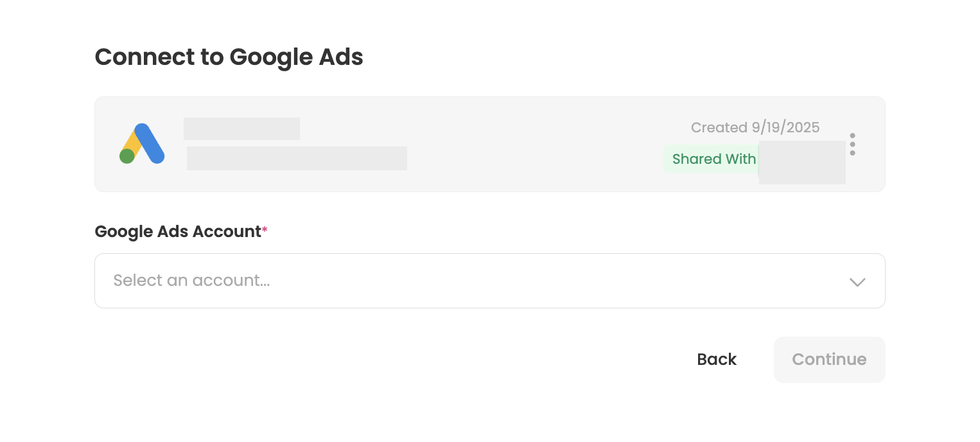Click the "Google Ads Account" field label
Screen dimensions: 980x442
[178, 231]
